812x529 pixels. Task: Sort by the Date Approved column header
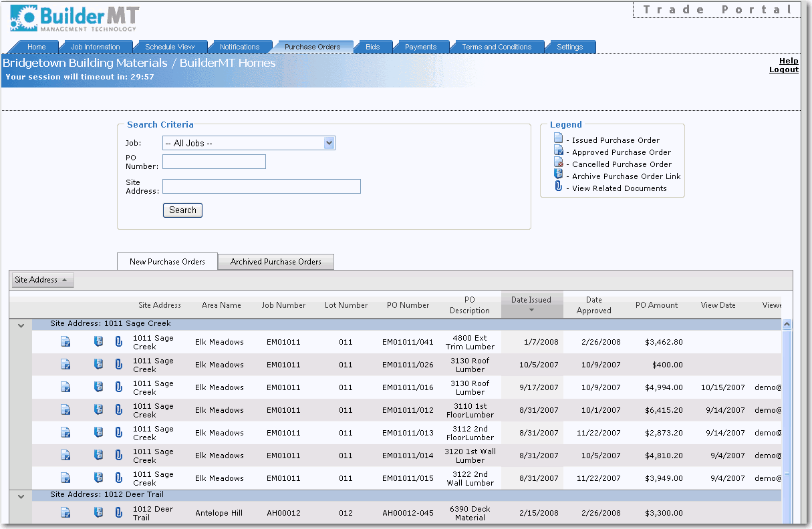tap(594, 305)
